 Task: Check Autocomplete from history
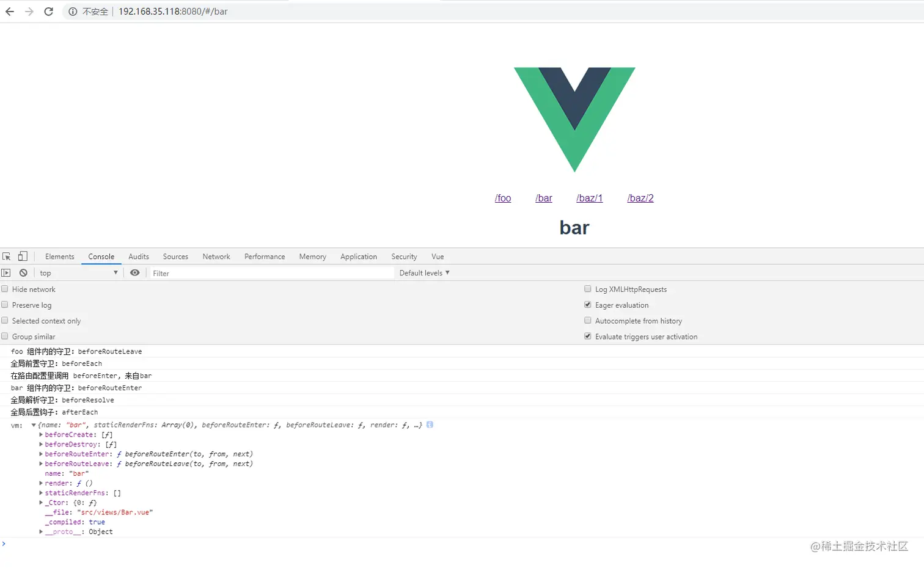pos(588,321)
